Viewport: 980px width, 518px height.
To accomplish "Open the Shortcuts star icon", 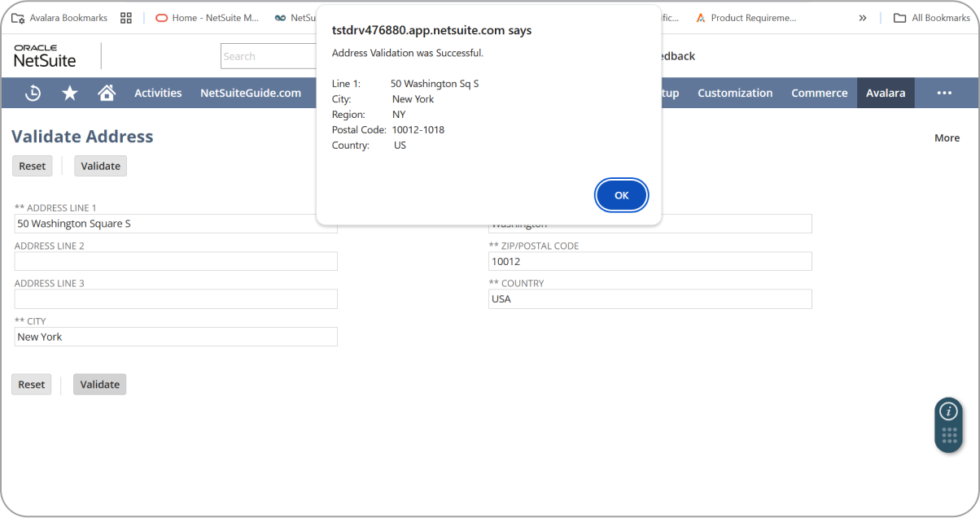I will pyautogui.click(x=69, y=93).
